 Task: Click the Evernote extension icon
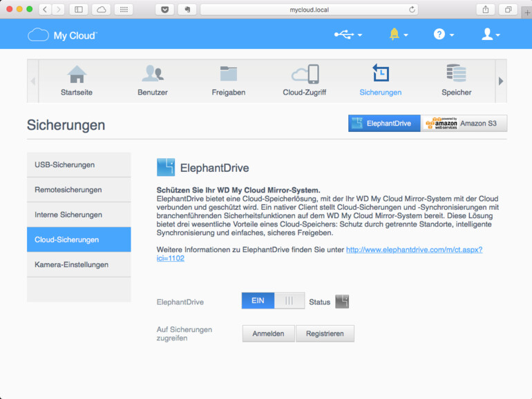point(187,10)
